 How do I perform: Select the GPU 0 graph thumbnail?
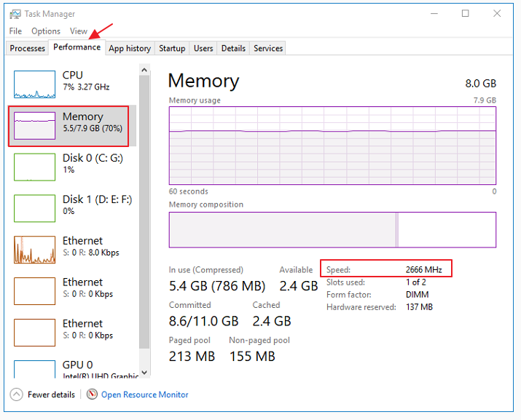coord(34,369)
